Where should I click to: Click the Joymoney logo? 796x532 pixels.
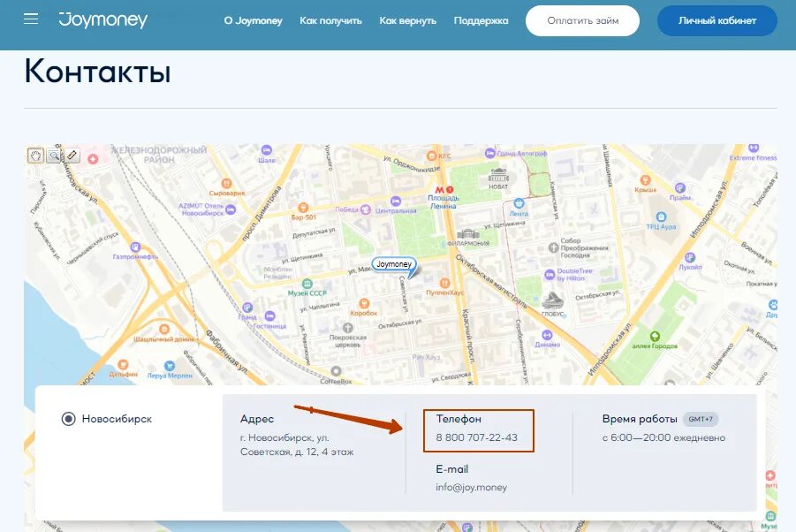103,19
